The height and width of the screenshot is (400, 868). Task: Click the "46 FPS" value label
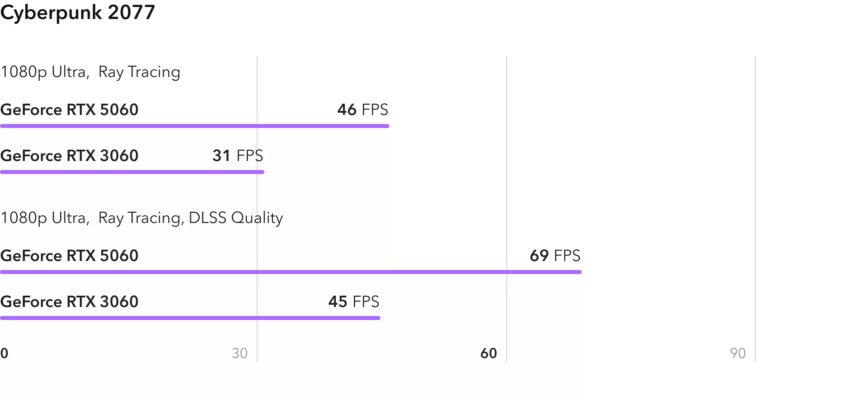pyautogui.click(x=362, y=110)
